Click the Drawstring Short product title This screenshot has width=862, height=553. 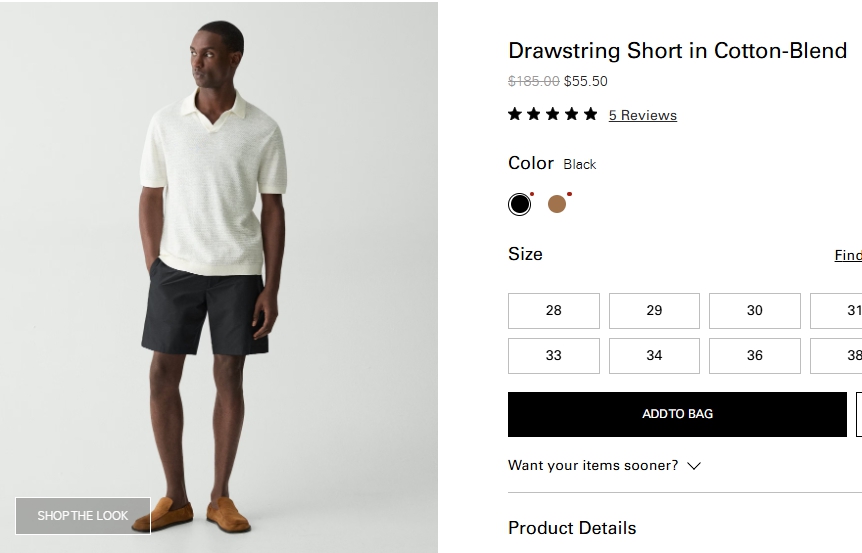677,50
